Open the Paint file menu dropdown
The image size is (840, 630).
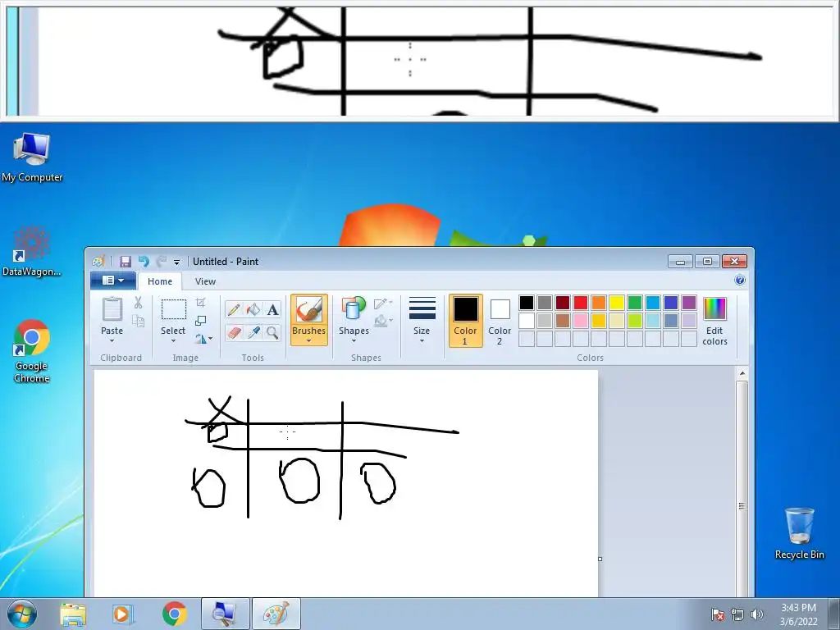(x=113, y=281)
